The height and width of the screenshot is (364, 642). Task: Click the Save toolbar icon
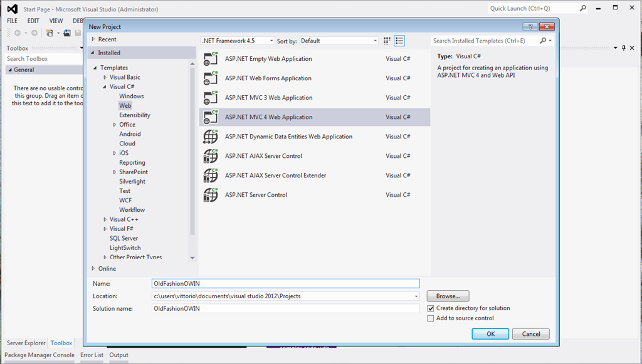(78, 33)
